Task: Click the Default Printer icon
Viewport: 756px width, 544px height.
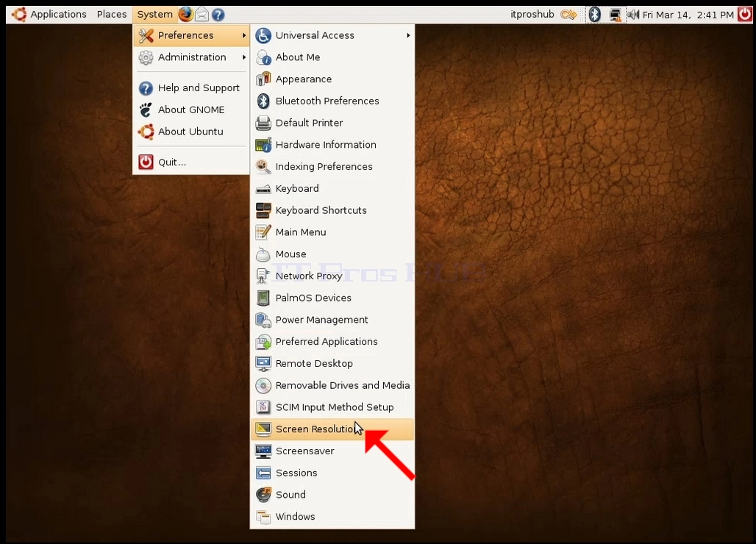Action: click(263, 123)
